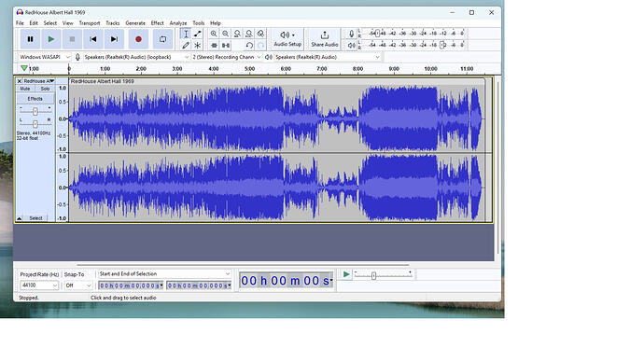
Task: Click the Play-at-Speed green button
Action: tap(346, 274)
